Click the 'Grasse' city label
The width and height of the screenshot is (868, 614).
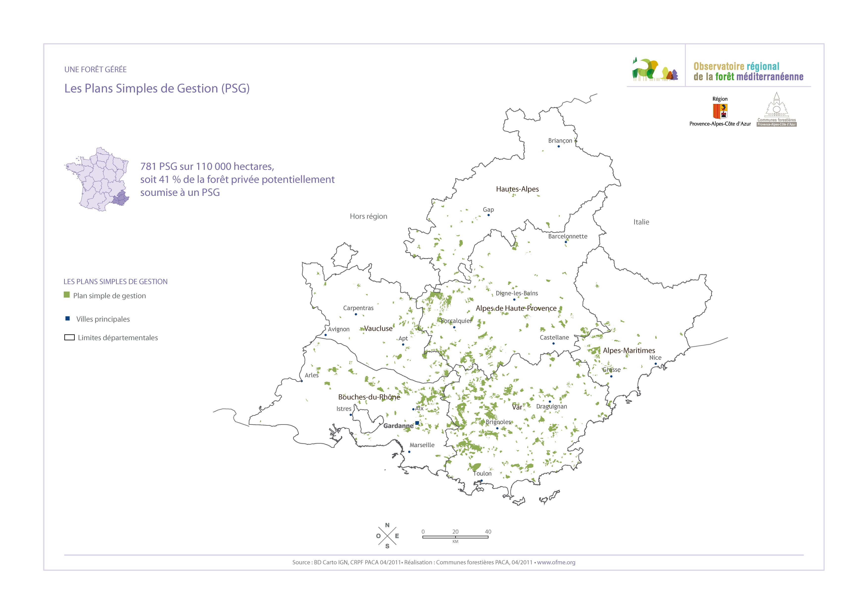(x=611, y=370)
